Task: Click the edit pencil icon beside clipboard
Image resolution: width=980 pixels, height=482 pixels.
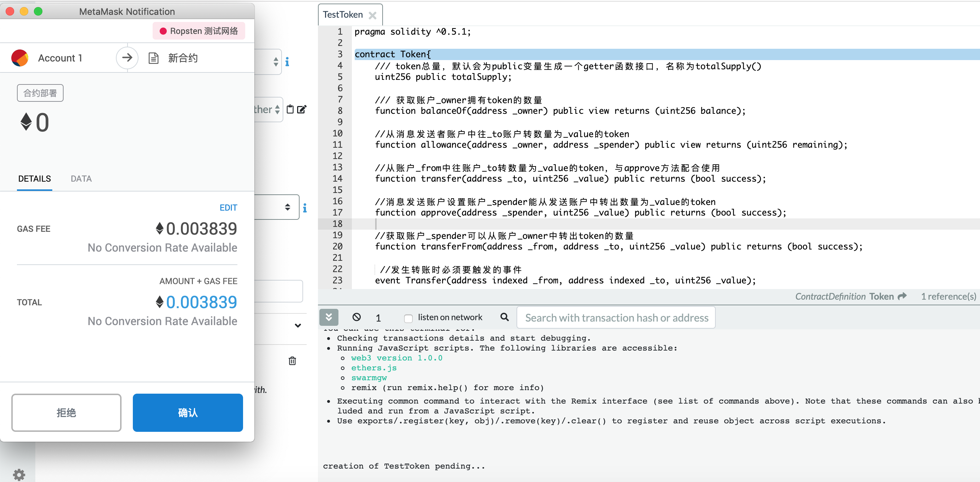Action: [302, 110]
